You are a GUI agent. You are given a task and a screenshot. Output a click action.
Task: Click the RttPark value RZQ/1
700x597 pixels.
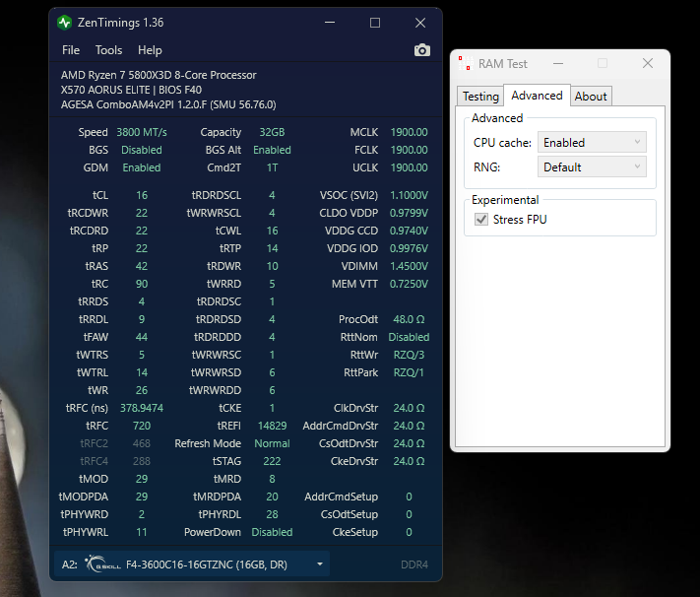coord(409,372)
